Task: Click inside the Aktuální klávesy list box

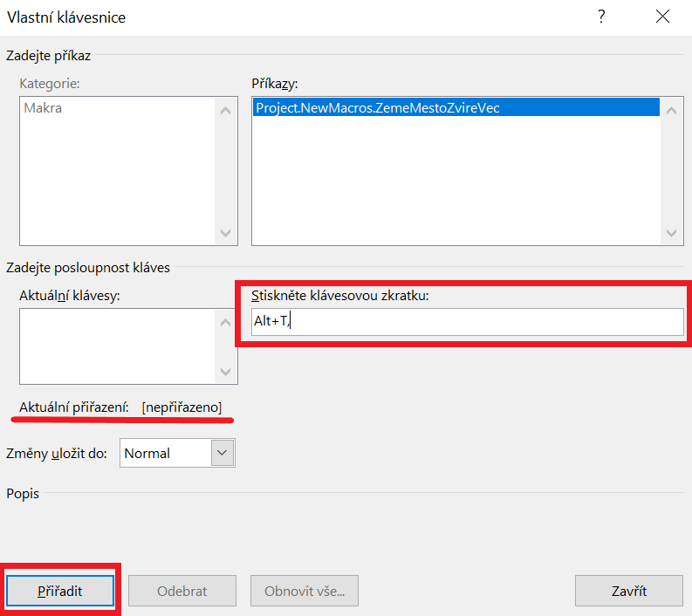Action: [x=118, y=346]
